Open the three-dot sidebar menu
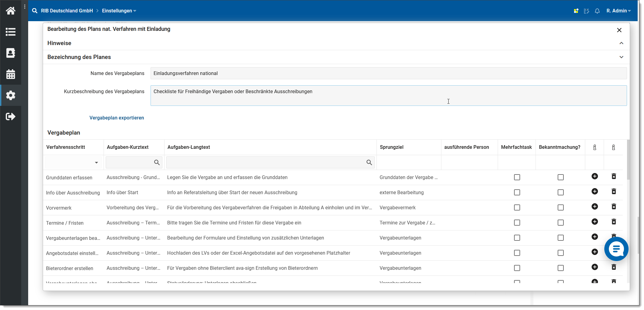This screenshot has height=310, width=644. [25, 6]
